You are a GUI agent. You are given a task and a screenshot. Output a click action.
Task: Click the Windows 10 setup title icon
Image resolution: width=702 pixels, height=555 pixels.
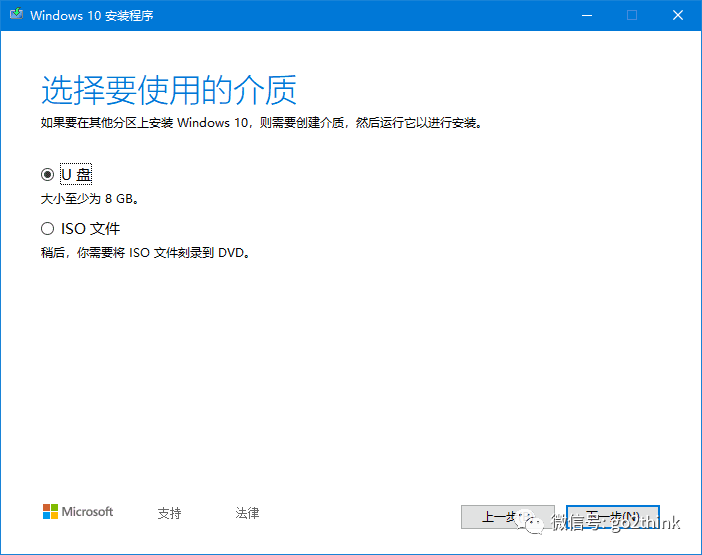(17, 14)
